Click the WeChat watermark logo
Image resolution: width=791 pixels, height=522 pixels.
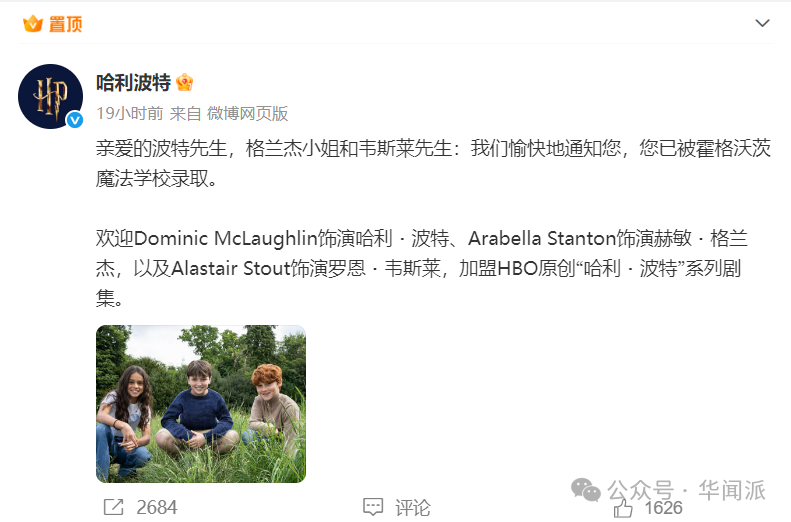click(586, 490)
